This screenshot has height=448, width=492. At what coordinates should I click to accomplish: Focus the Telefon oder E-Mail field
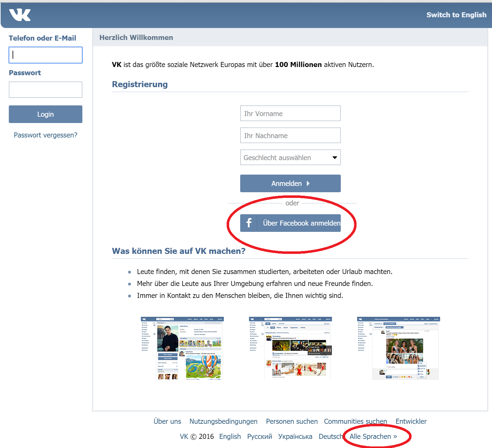[46, 55]
